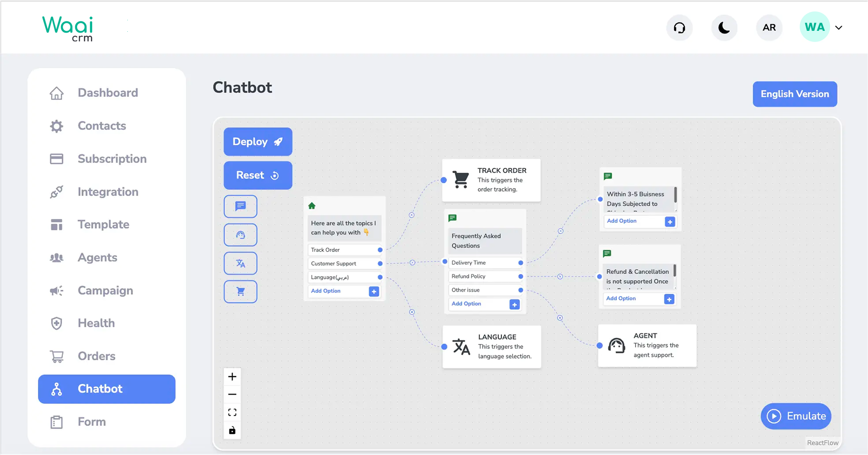
Task: Click the Health shield icon
Action: pyautogui.click(x=56, y=323)
